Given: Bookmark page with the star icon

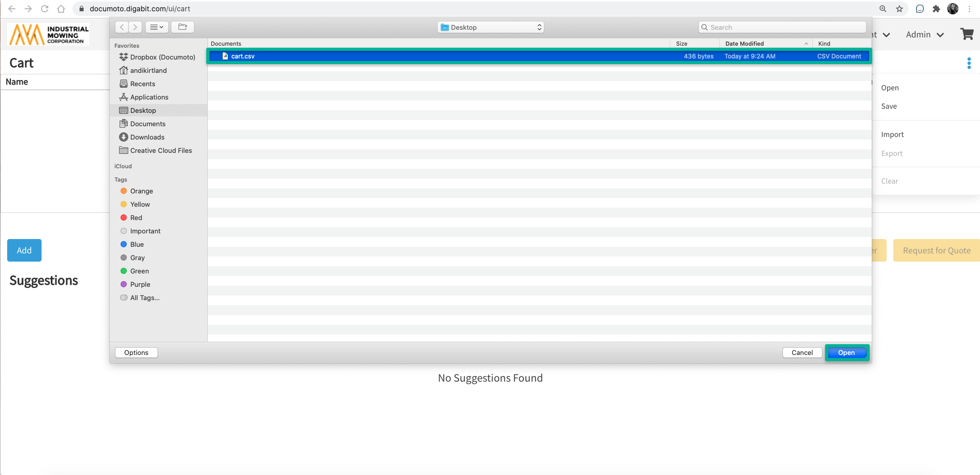Looking at the screenshot, I should (x=899, y=9).
